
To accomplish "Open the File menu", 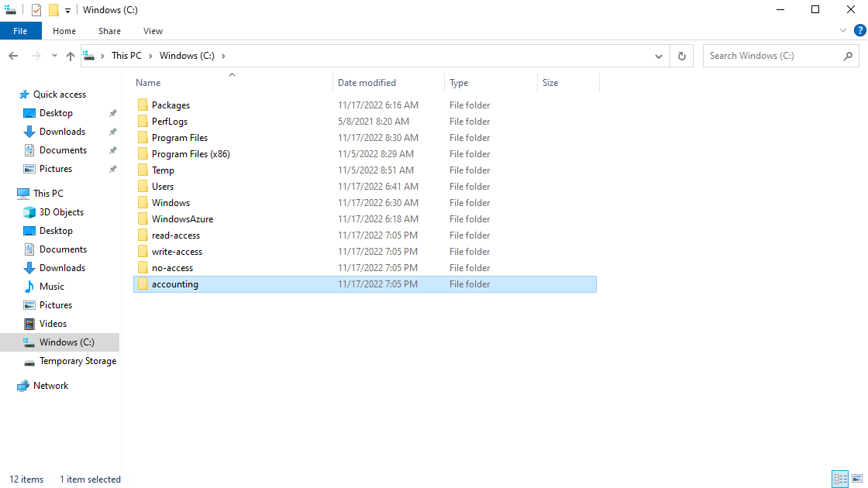I will [x=20, y=31].
